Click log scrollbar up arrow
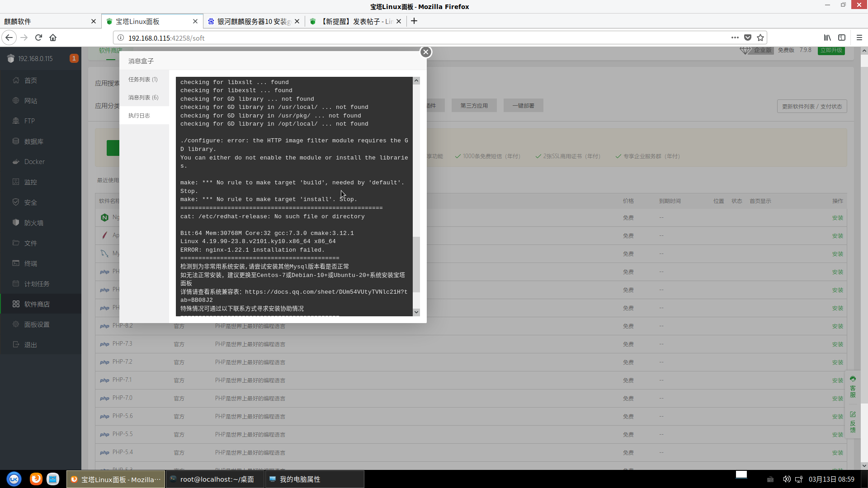Screen dimensions: 868x488 [416, 80]
